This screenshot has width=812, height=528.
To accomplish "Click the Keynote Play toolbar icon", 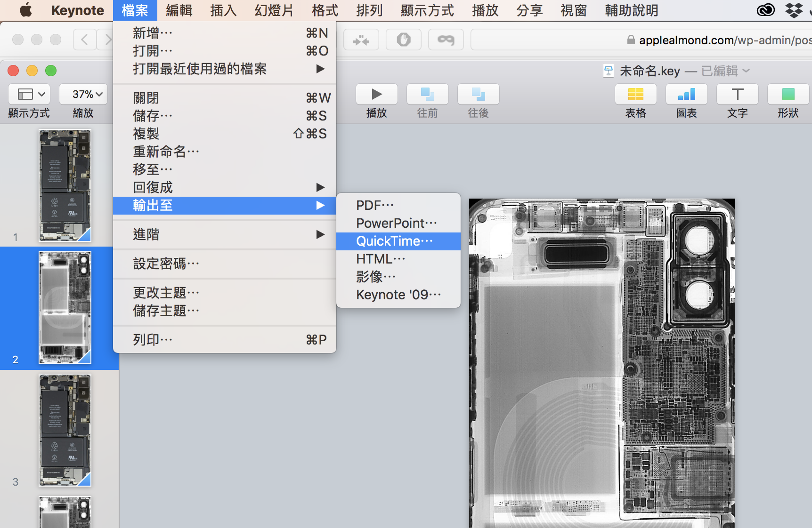I will point(377,94).
